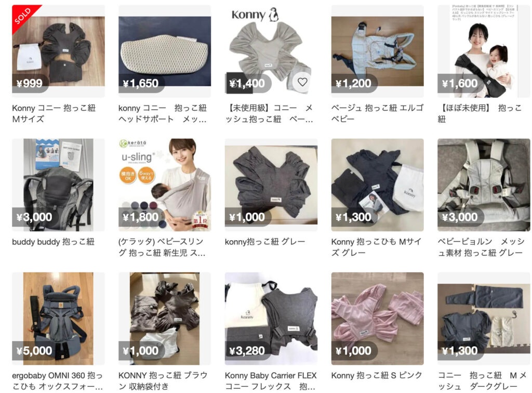View the ¥1,600 woman holding baby listing image
This screenshot has height=393, width=532.
(x=484, y=51)
